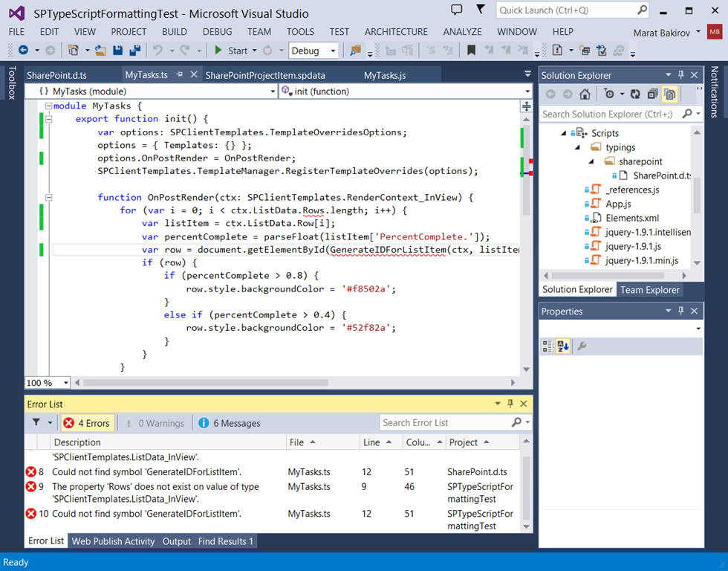Click the Open File folder icon
This screenshot has width=728, height=571.
point(101,50)
